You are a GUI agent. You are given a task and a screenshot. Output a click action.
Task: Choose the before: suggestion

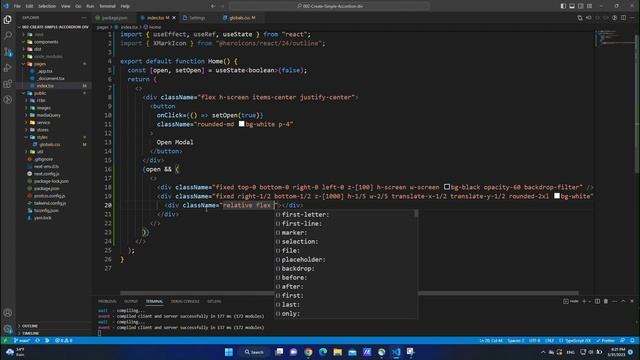click(x=346, y=278)
